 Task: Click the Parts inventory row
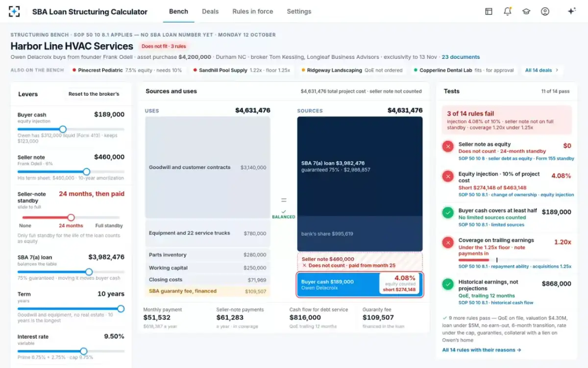tap(208, 255)
